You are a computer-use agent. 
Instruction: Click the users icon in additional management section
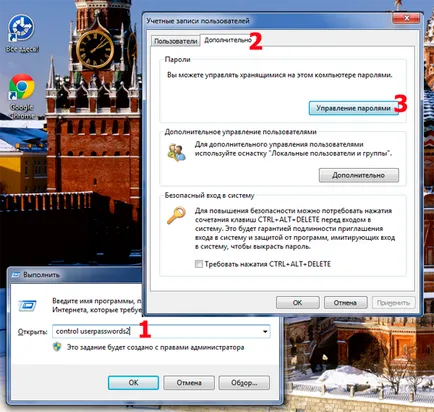(x=176, y=152)
